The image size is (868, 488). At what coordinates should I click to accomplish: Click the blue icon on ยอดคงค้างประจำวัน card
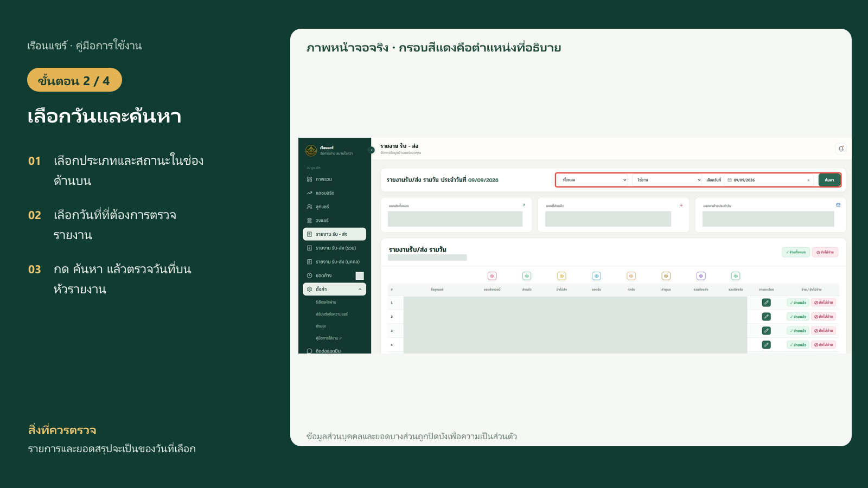[x=838, y=205]
